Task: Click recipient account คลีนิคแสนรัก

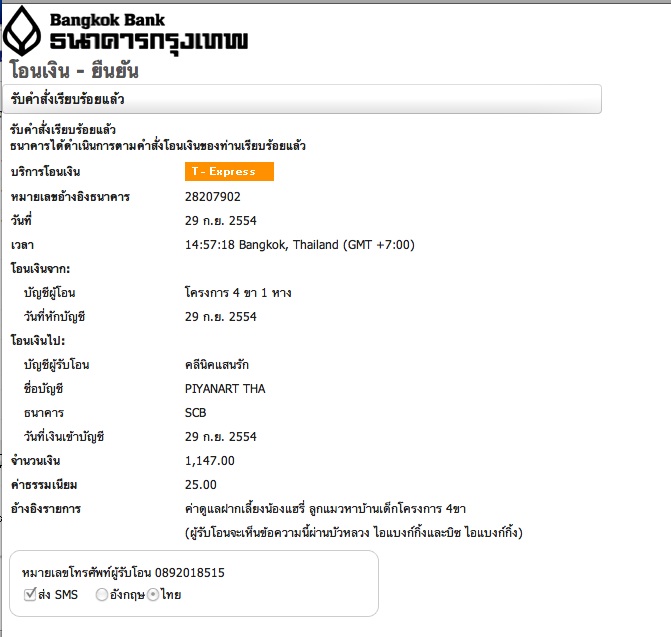Action: [217, 364]
